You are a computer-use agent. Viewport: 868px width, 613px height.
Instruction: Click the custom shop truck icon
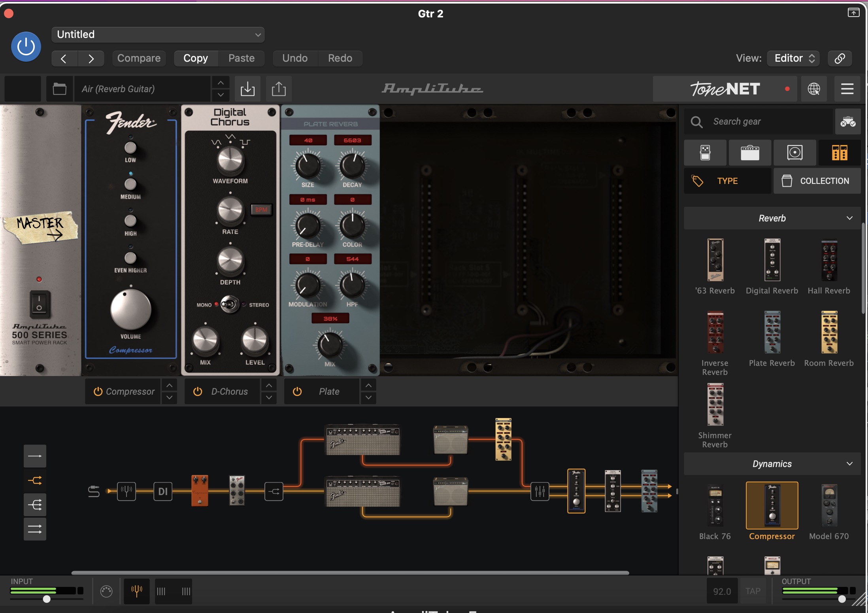click(x=848, y=121)
